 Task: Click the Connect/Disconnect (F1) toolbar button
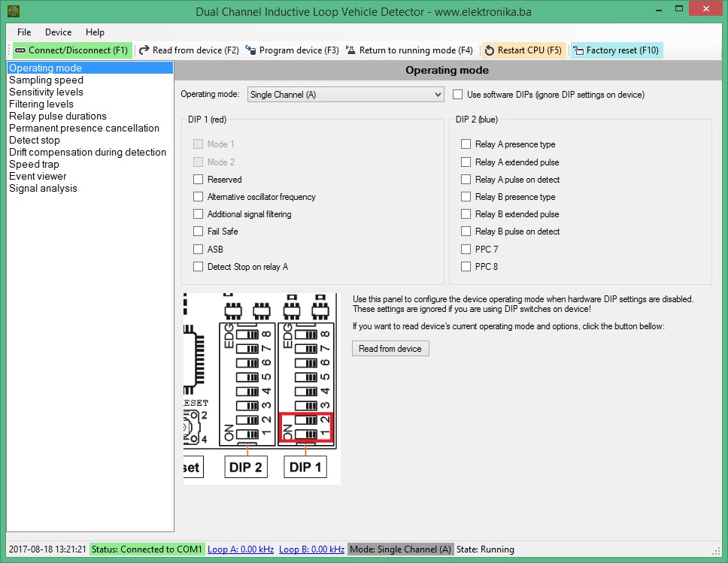coord(71,50)
